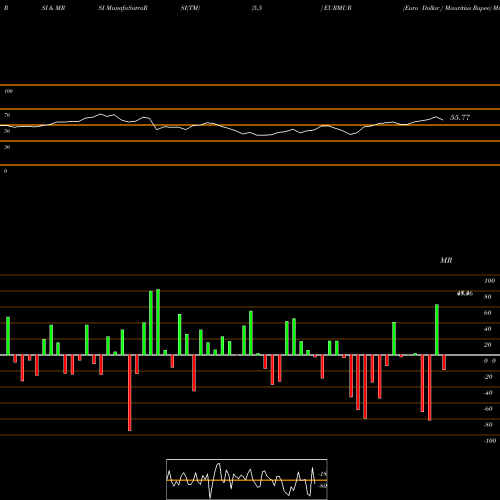Click the EURMUR symbol text in header
The image size is (500, 500).
pyautogui.click(x=337, y=8)
